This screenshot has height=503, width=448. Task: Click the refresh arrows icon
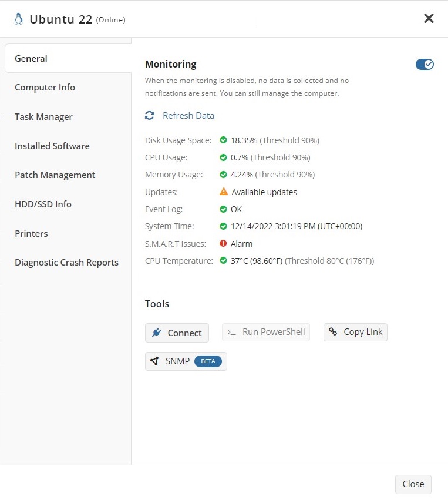pyautogui.click(x=149, y=116)
